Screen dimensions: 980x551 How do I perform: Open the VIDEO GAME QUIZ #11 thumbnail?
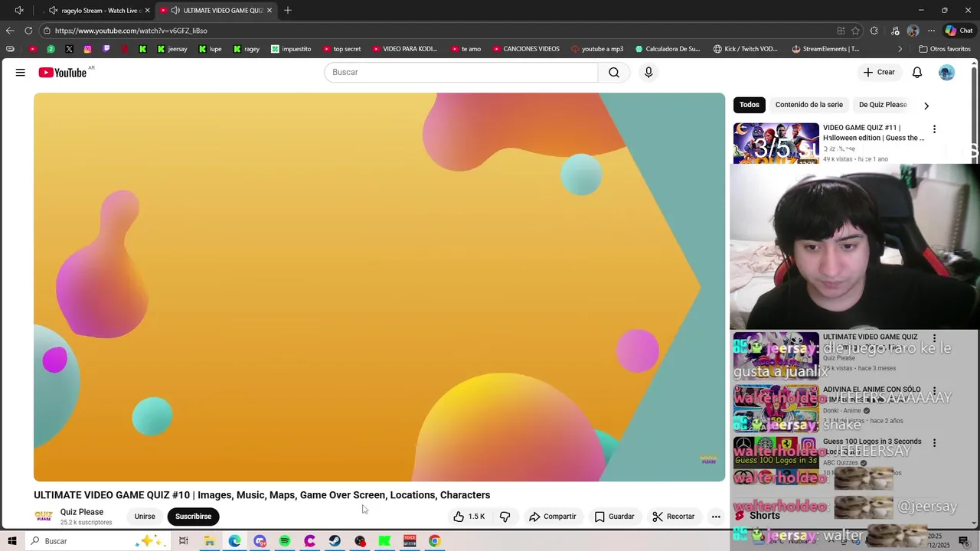(x=776, y=143)
